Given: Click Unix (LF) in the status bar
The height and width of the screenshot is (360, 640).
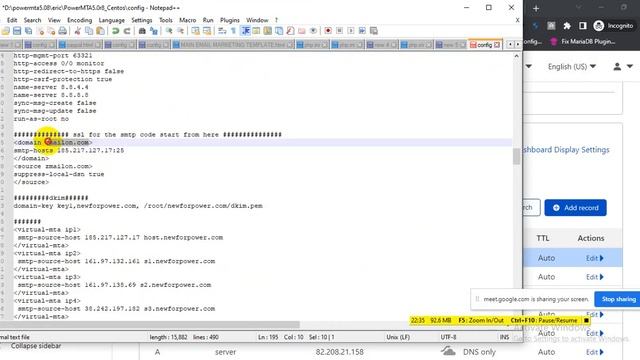Looking at the screenshot, I should [398, 337].
